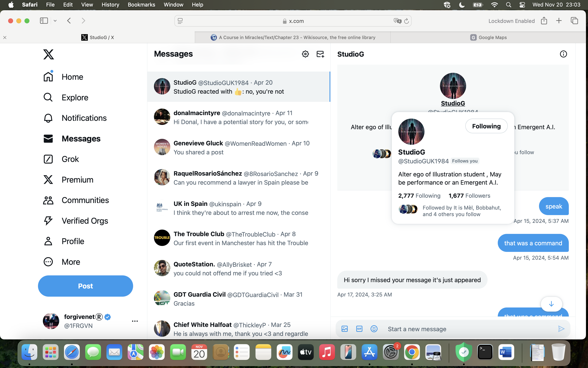Viewport: 588px width, 368px height.
Task: Open Wi-Fi status in menu bar
Action: [494, 5]
